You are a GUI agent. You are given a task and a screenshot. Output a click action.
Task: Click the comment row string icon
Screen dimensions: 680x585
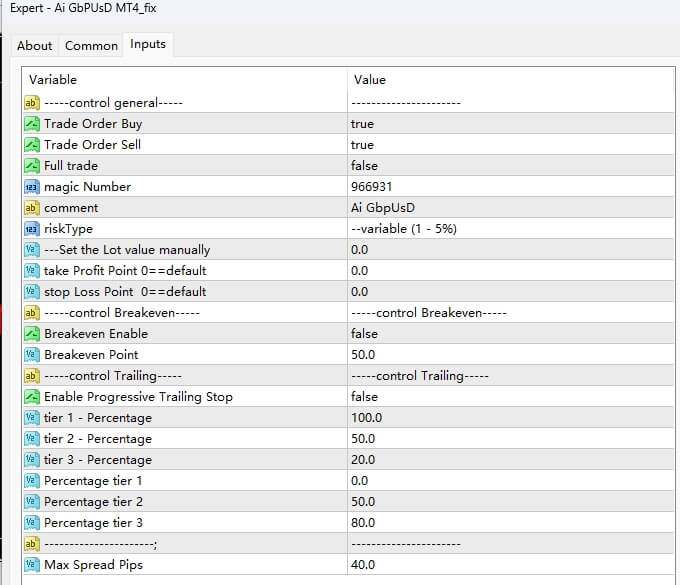[x=31, y=208]
